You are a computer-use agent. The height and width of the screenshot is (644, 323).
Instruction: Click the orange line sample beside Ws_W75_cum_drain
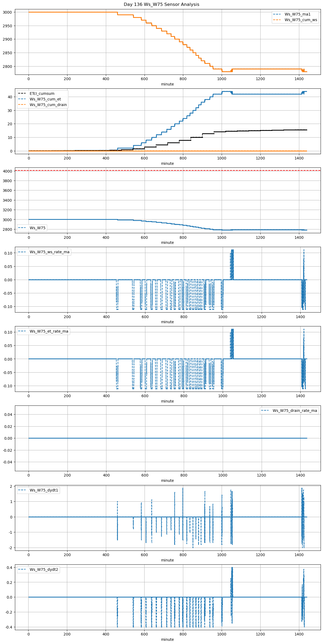[22, 105]
